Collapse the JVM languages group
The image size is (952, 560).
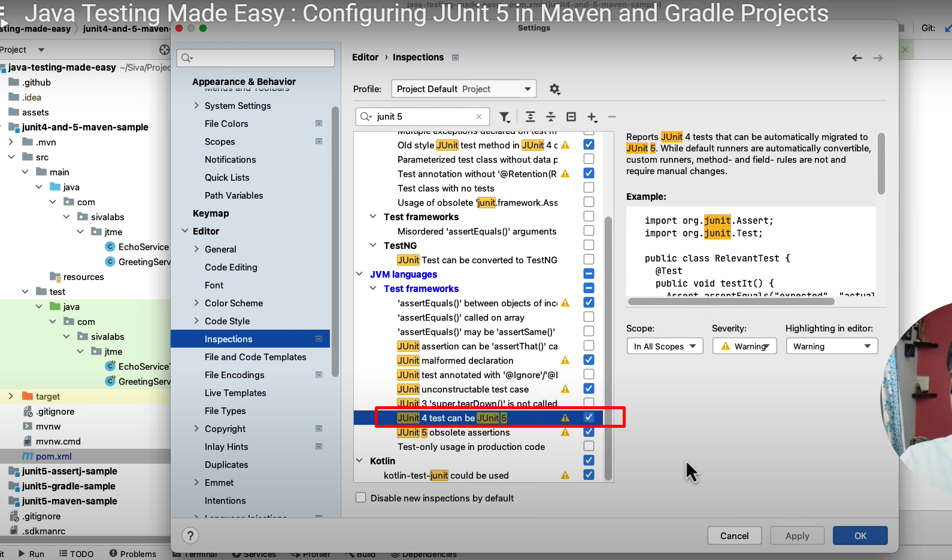click(359, 274)
